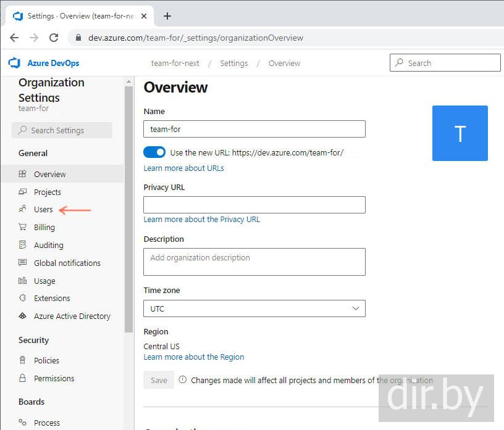Viewport: 504px width, 430px height.
Task: Click the Privacy URL input field
Action: coord(254,205)
